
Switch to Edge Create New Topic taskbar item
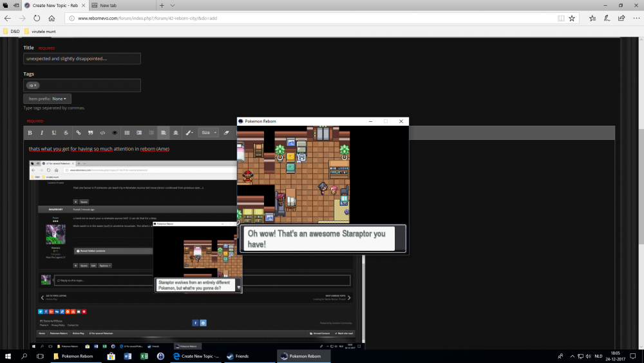coord(196,357)
